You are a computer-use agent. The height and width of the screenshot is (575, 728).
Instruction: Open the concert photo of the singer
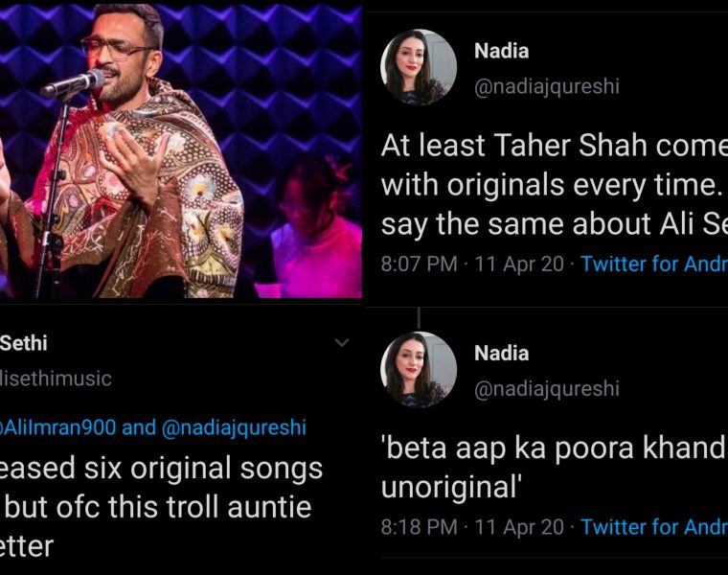coord(181,149)
